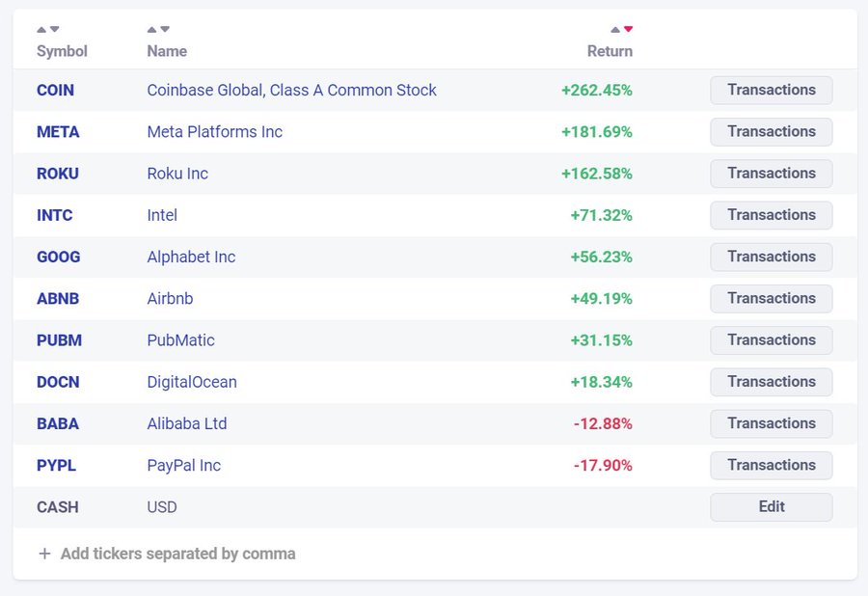Image resolution: width=868 pixels, height=596 pixels.
Task: Edit the CASH USD row
Action: tap(772, 507)
